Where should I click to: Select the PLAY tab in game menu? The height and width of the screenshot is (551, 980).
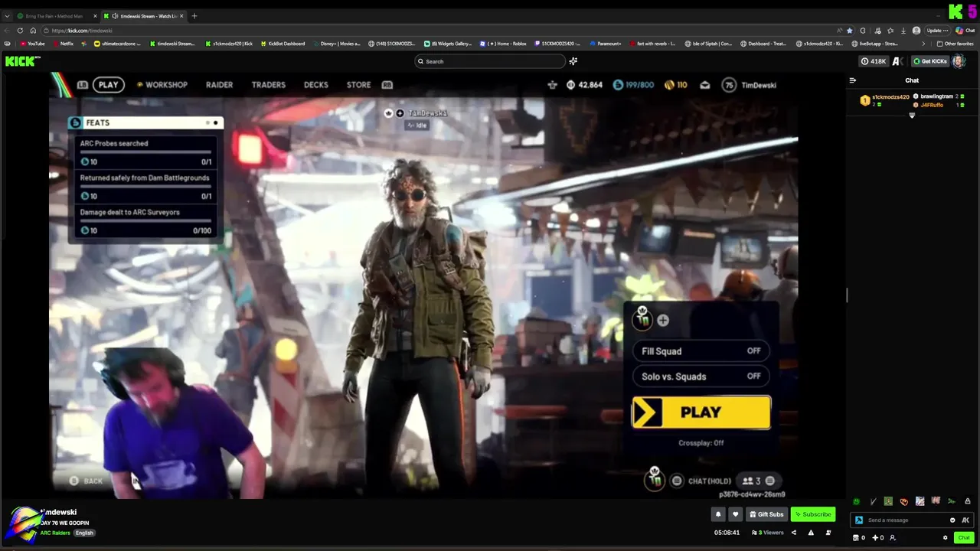[109, 85]
